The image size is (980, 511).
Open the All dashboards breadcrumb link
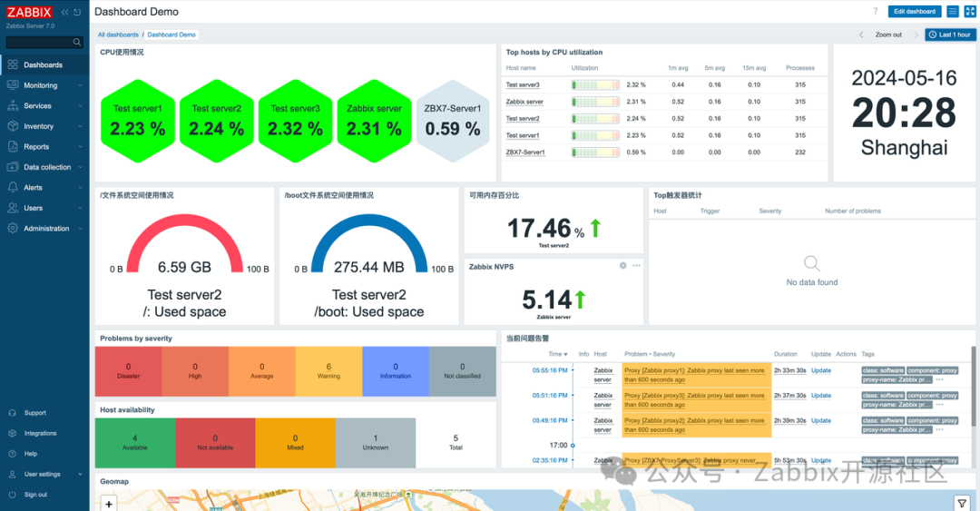coord(118,35)
